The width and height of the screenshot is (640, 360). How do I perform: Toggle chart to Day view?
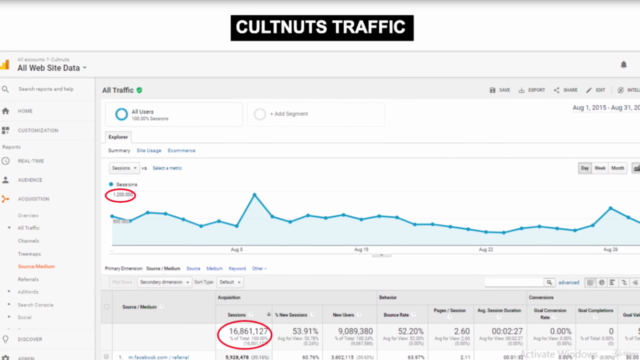(585, 168)
